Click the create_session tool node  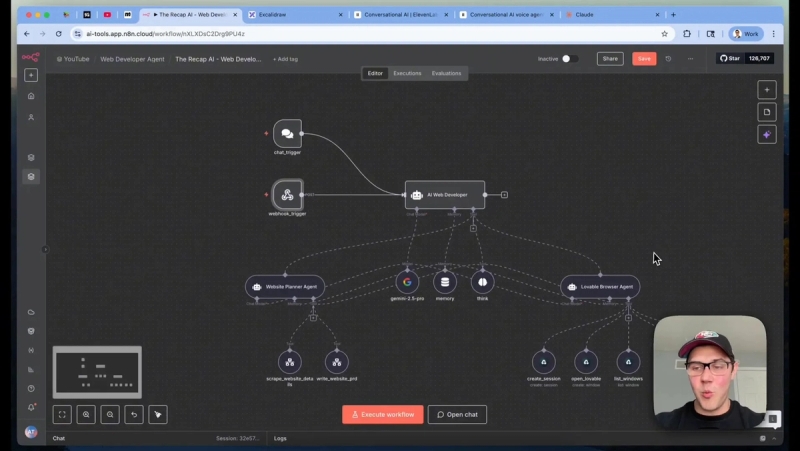click(544, 362)
